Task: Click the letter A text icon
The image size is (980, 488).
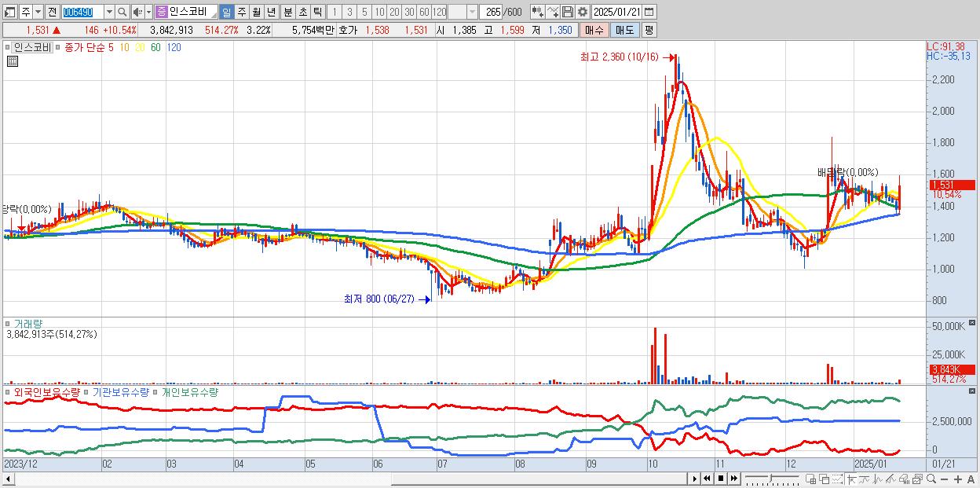Action: pos(971,479)
